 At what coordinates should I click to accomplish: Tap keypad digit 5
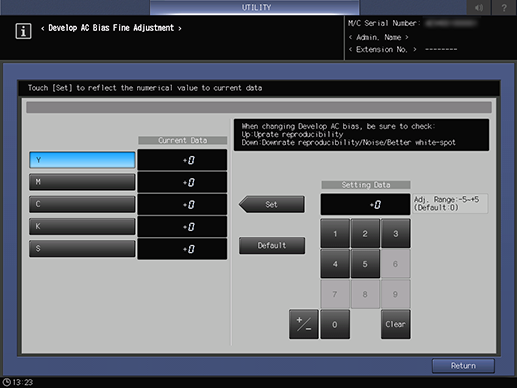[x=365, y=264]
